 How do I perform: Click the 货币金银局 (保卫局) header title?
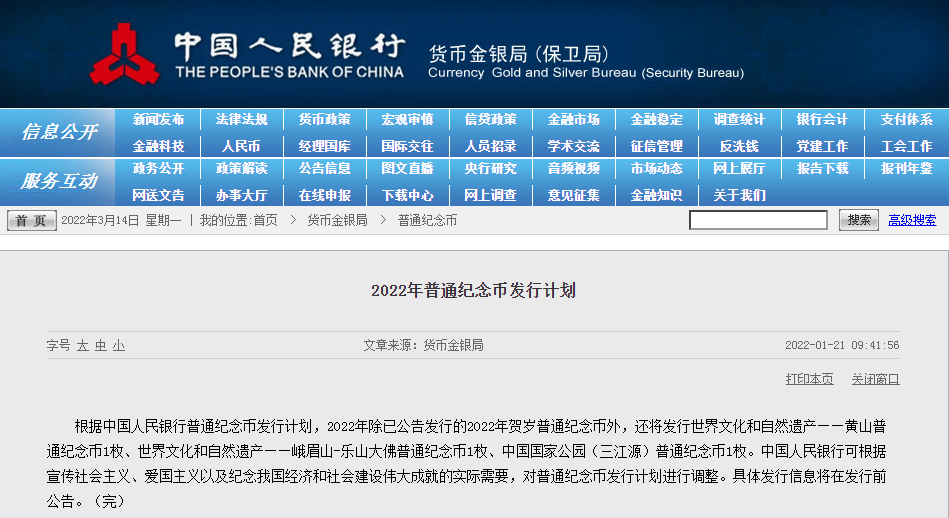tap(518, 54)
